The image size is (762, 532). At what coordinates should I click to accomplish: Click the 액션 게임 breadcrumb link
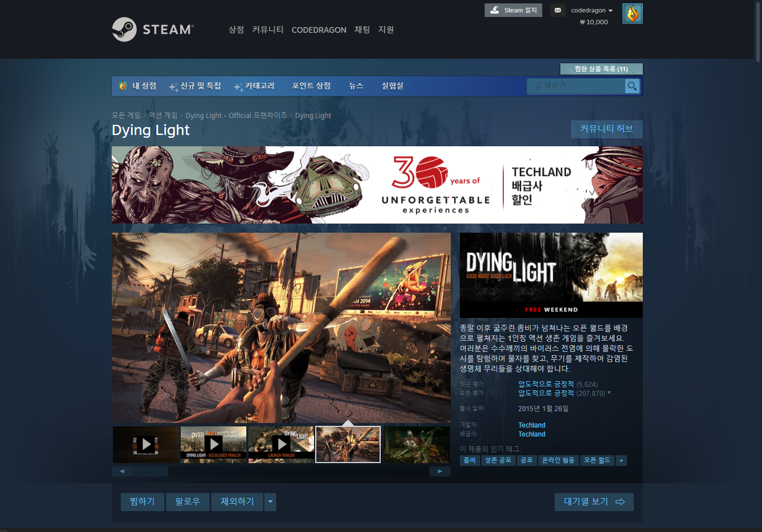click(x=163, y=115)
